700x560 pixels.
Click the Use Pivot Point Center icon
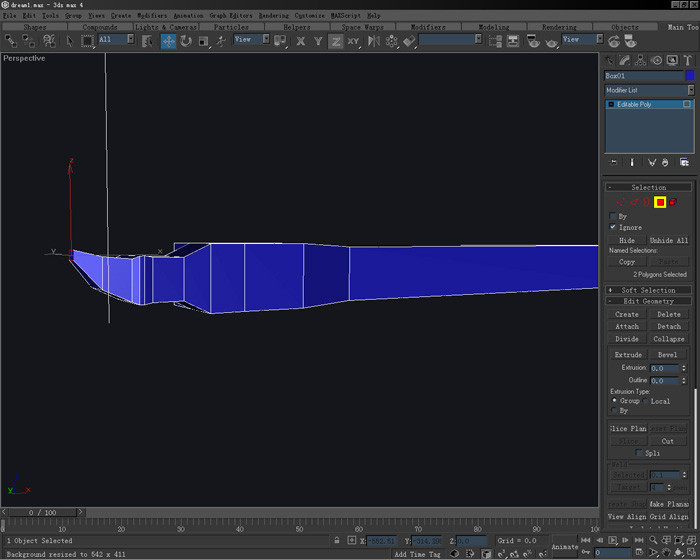point(280,41)
